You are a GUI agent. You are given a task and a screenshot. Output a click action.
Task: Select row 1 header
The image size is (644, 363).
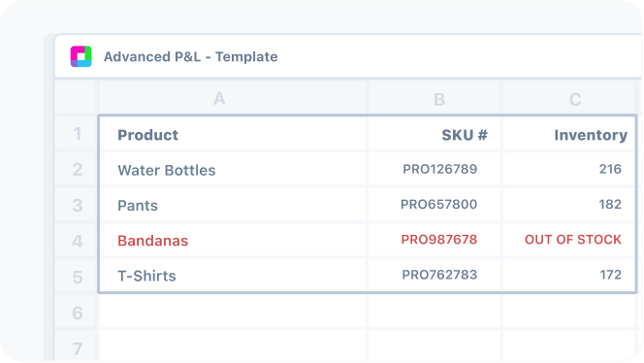click(x=77, y=134)
